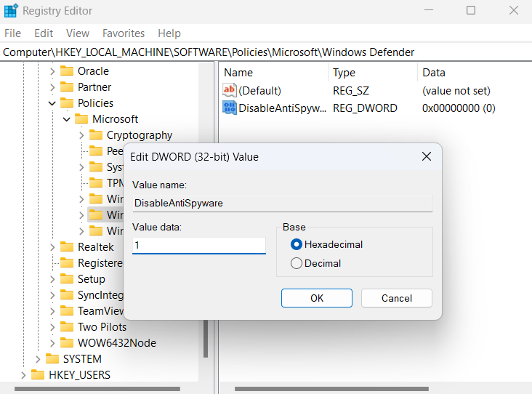Screen dimensions: 532x394
Task: Click the Oracle folder icon
Action: 67,71
